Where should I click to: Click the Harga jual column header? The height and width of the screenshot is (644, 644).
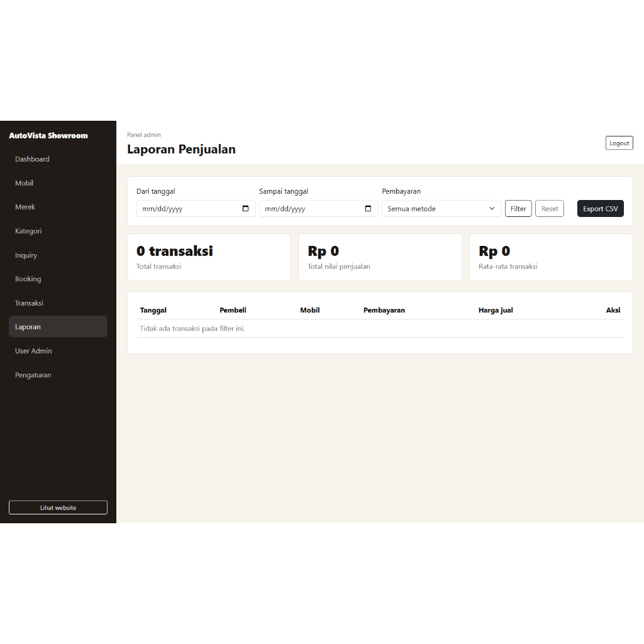[496, 310]
